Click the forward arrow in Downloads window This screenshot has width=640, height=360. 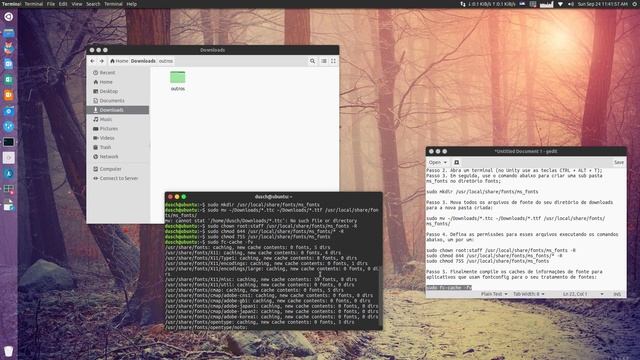[102, 61]
